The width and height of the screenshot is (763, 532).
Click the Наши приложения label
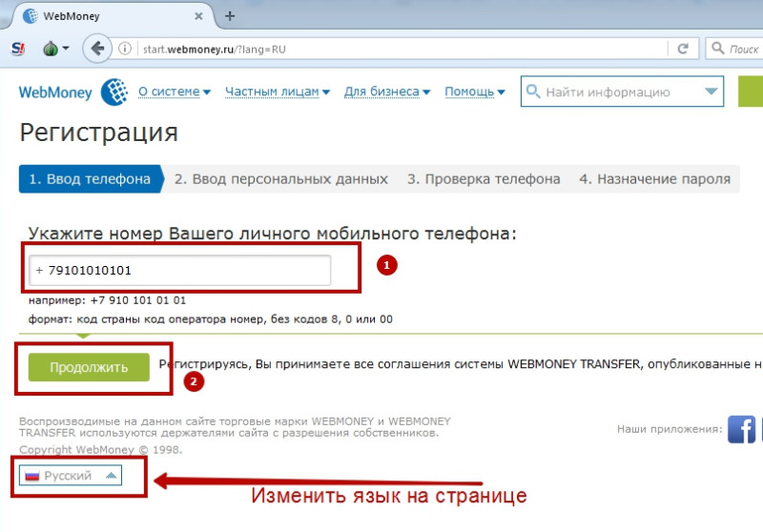670,429
